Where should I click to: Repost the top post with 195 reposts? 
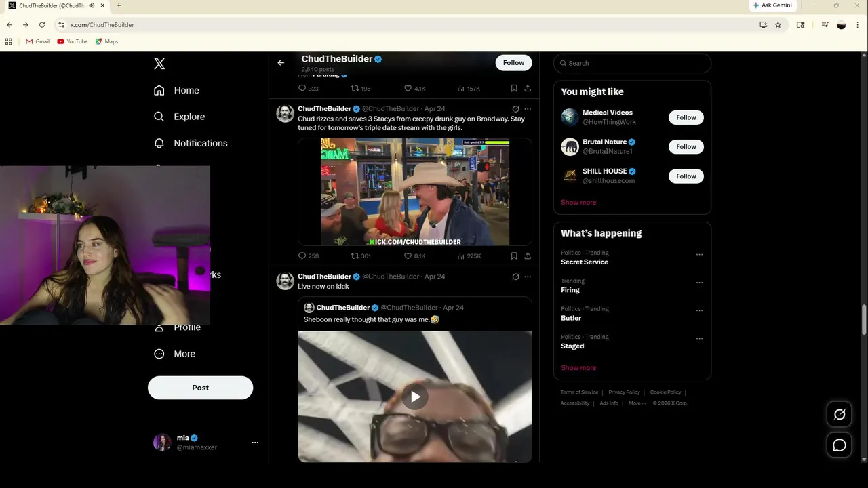(361, 89)
